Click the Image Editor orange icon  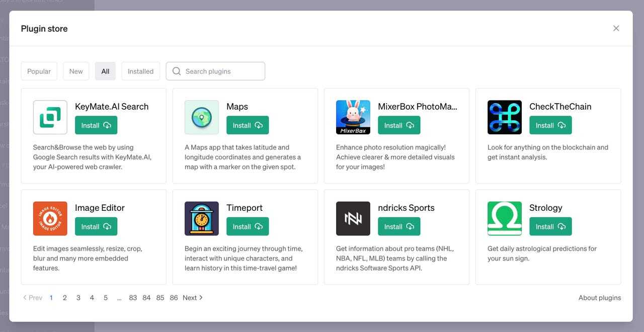50,218
